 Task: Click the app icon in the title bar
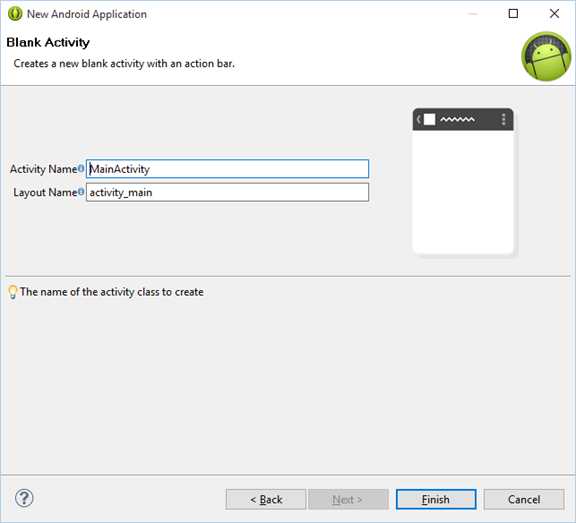point(15,14)
